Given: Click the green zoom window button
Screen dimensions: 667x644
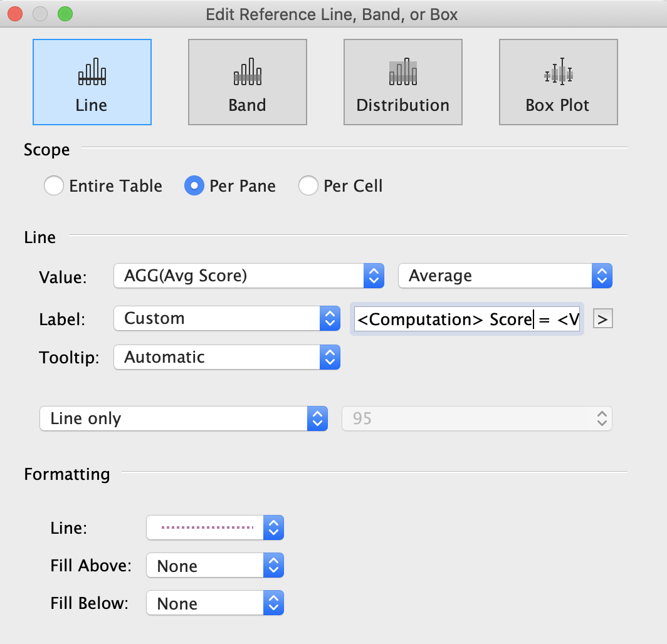Looking at the screenshot, I should click(x=65, y=14).
